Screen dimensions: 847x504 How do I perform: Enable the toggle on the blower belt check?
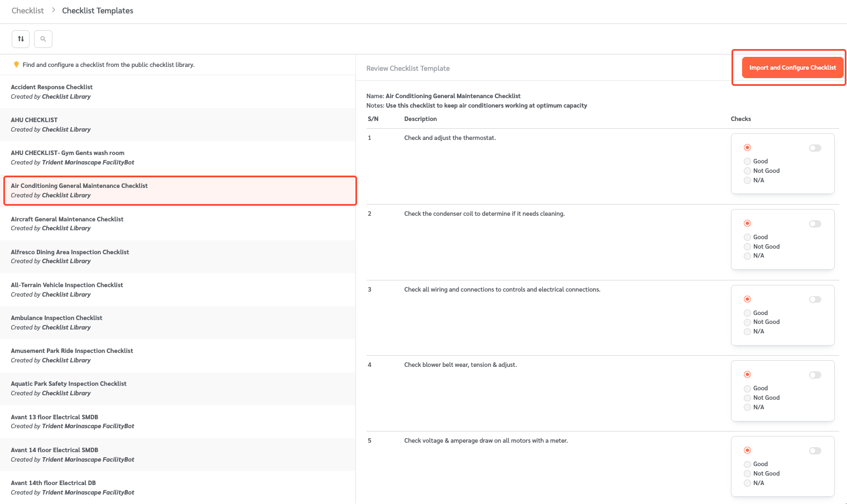pos(815,374)
